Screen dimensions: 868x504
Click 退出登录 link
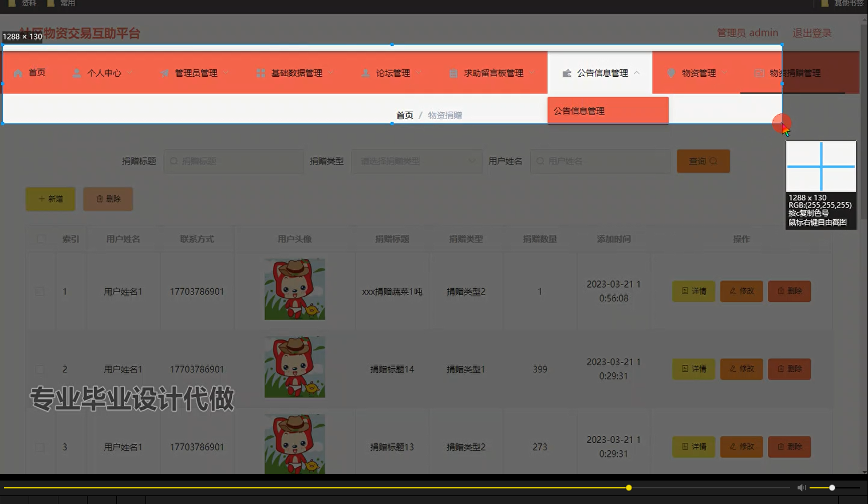coord(812,33)
